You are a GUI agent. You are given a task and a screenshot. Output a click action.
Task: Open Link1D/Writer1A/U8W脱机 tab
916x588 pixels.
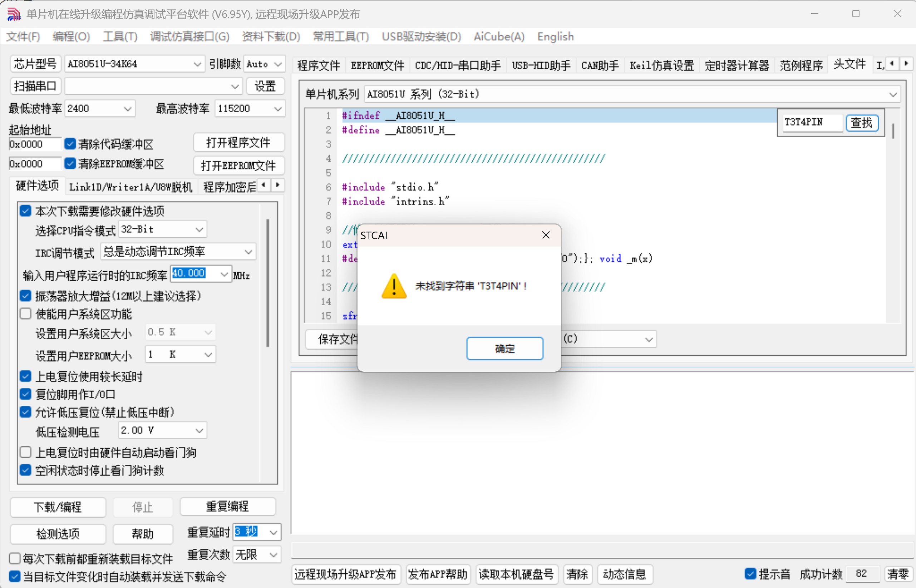pos(130,187)
